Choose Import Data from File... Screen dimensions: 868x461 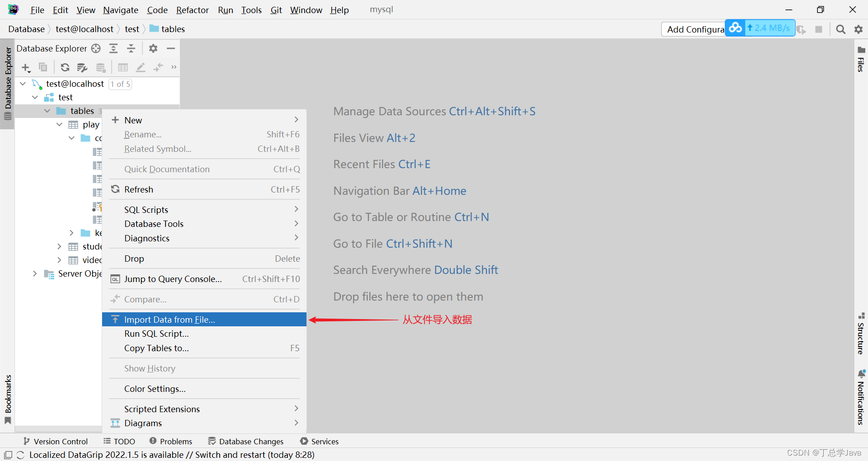pyautogui.click(x=204, y=320)
